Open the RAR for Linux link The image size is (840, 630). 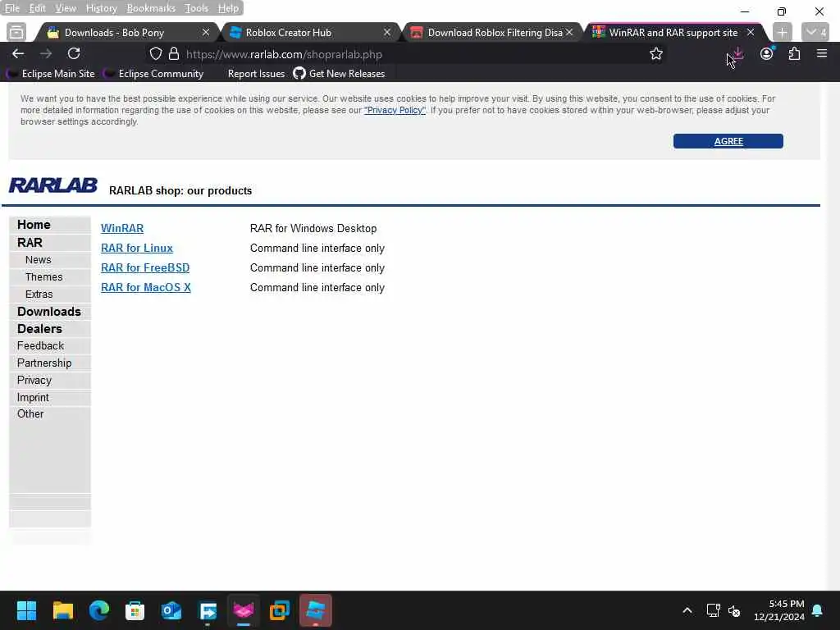pyautogui.click(x=137, y=248)
